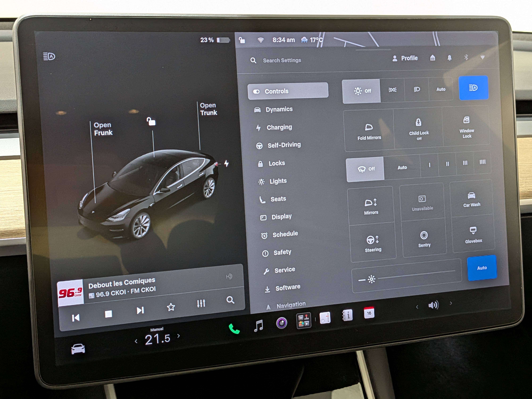
Task: Switch exterior lights to parking lights
Action: point(392,90)
